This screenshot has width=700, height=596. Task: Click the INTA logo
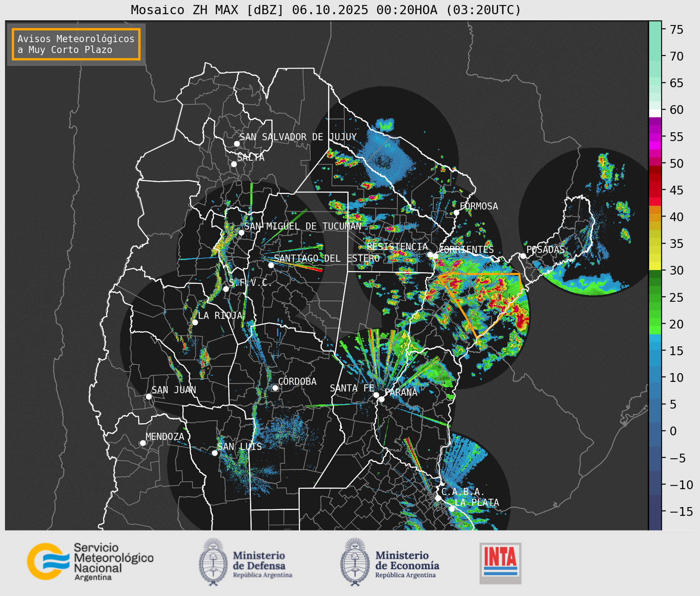pos(500,563)
